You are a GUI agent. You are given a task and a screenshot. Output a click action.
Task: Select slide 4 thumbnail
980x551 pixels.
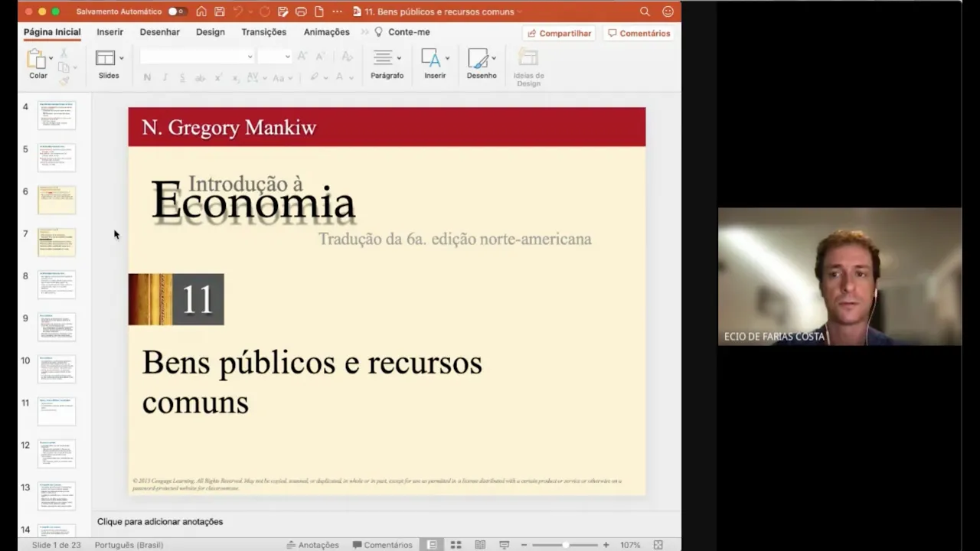(57, 115)
